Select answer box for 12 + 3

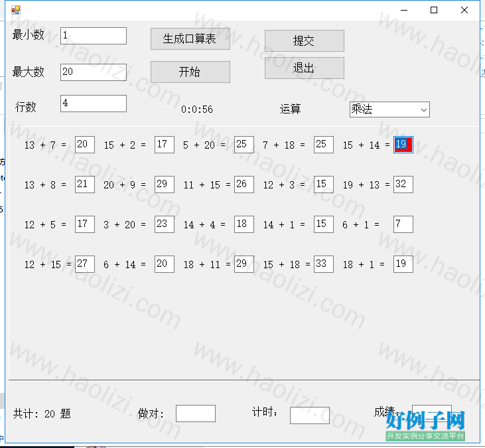tap(324, 185)
